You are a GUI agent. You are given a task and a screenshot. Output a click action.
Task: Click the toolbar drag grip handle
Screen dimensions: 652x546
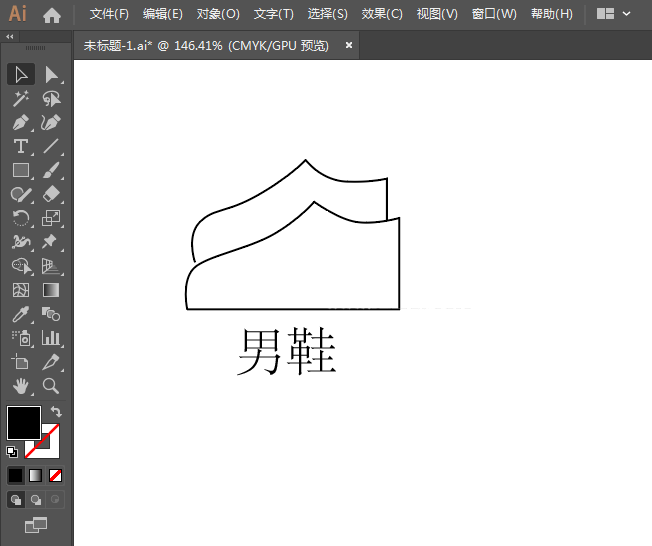36,48
